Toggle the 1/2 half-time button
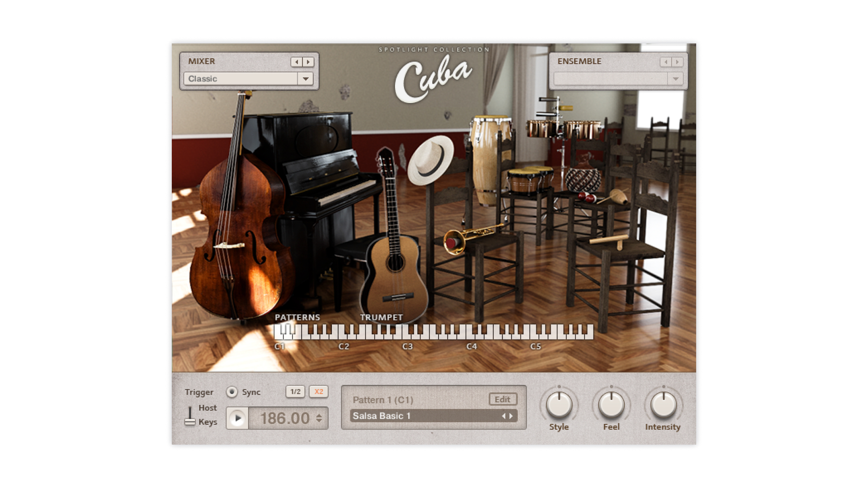 pyautogui.click(x=295, y=392)
